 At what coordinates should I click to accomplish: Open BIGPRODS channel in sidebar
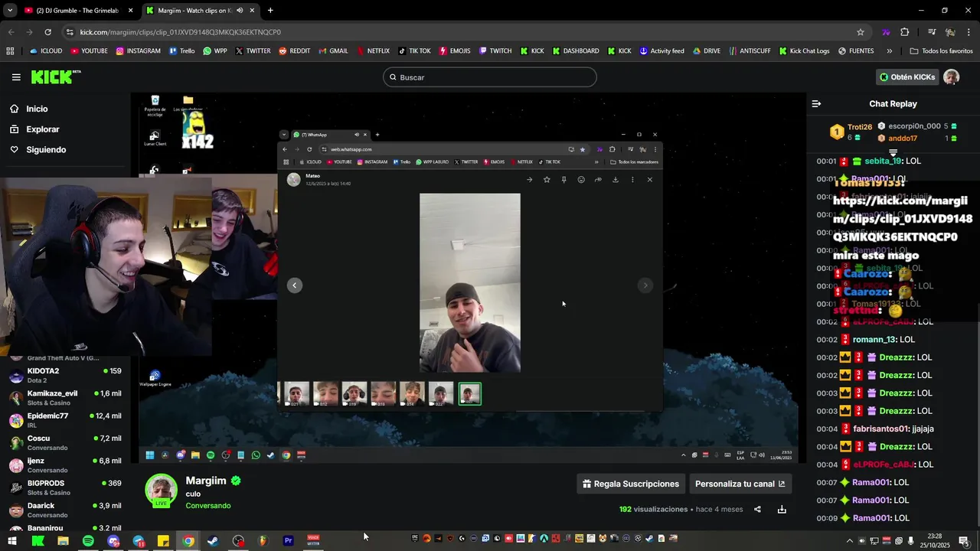pyautogui.click(x=65, y=487)
